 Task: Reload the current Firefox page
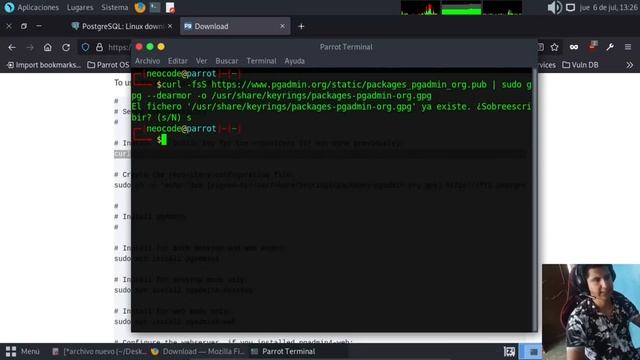tap(66, 47)
